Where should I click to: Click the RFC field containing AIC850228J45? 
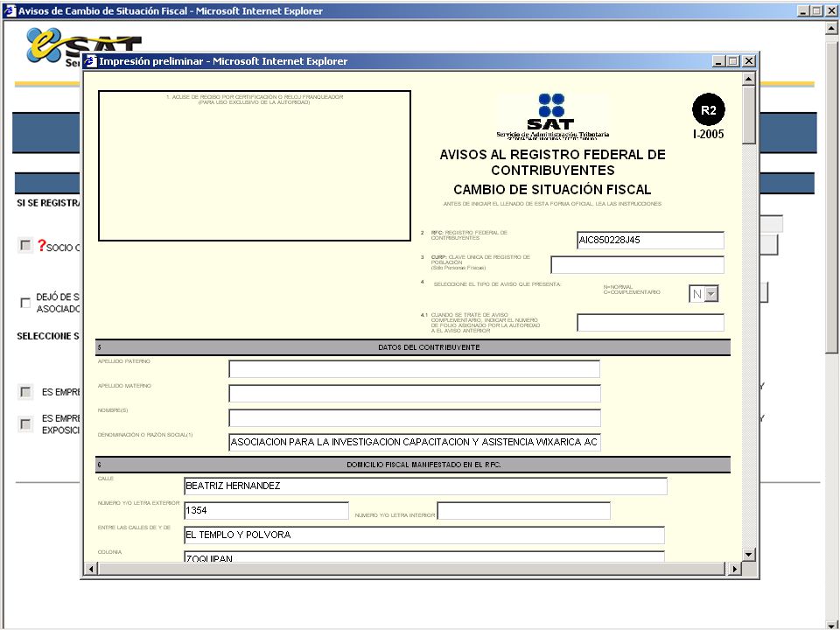pos(650,240)
